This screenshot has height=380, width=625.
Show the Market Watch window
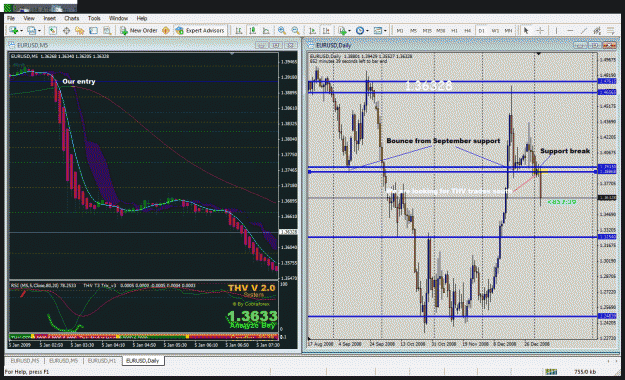coord(53,30)
